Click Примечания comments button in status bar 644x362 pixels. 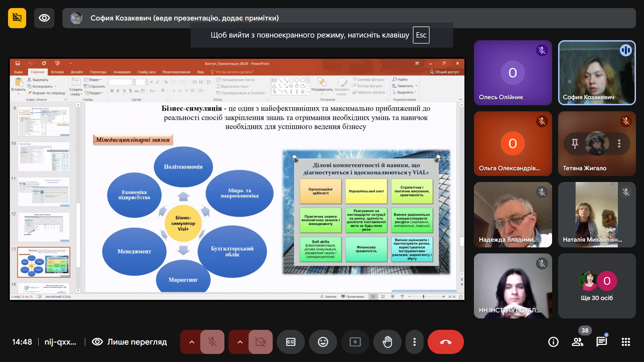click(353, 297)
